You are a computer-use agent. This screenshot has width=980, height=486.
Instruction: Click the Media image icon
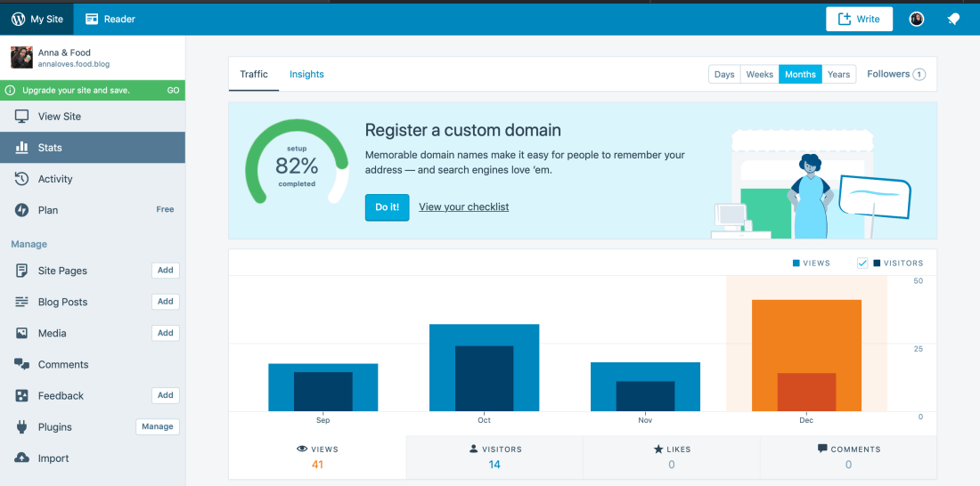[x=21, y=333]
